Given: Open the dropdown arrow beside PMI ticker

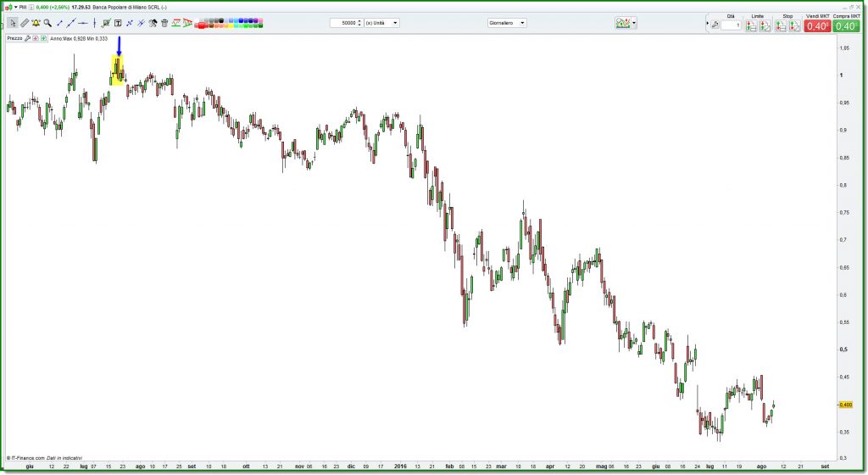Looking at the screenshot, I should tap(15, 7).
